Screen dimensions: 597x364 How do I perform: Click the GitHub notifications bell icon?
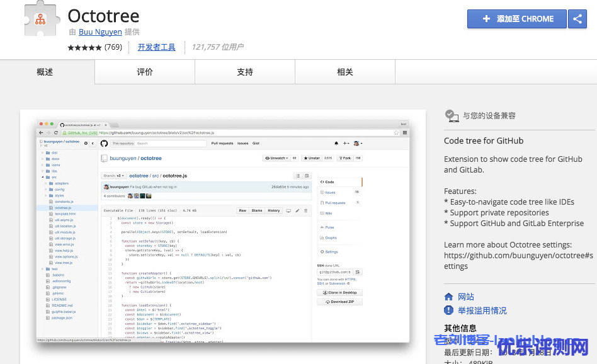coord(336,144)
